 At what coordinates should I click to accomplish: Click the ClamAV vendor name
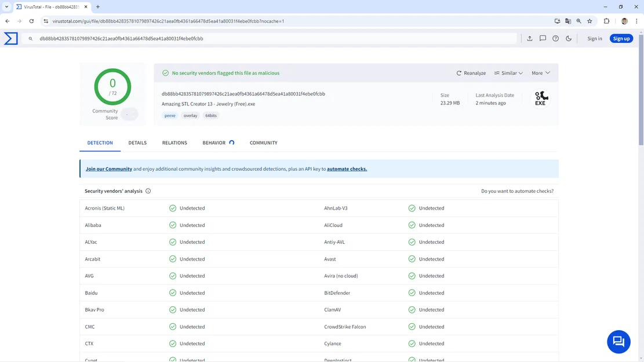pyautogui.click(x=332, y=309)
